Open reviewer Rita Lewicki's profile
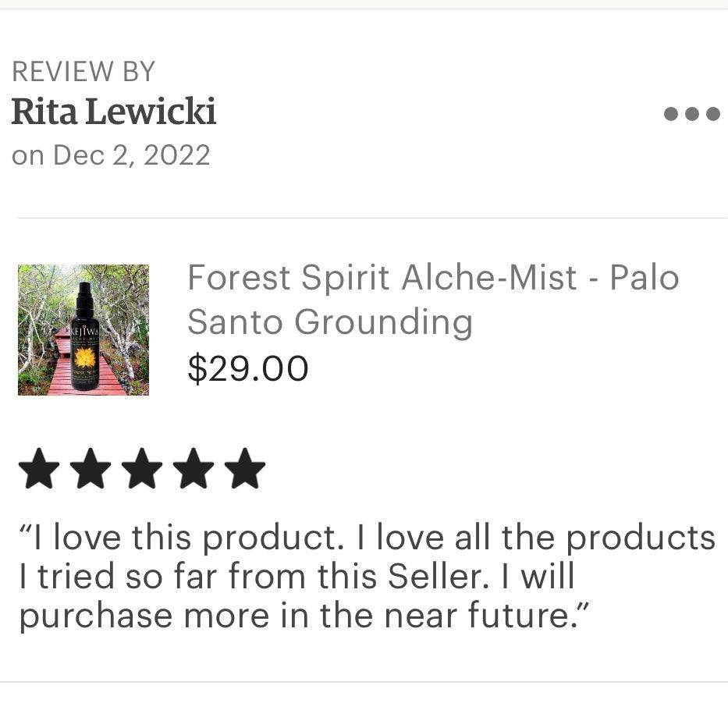 (x=114, y=112)
